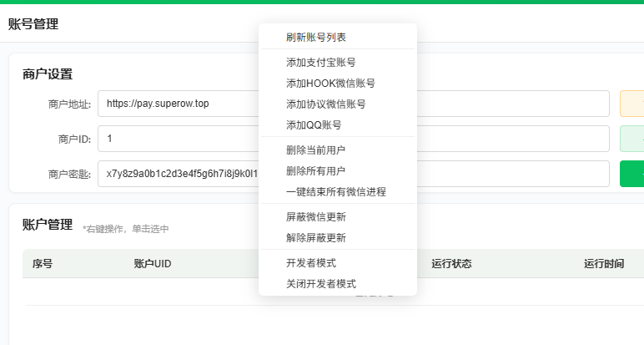Click the 账户管理 section heading
Screen dimensions: 644x345
pos(48,225)
